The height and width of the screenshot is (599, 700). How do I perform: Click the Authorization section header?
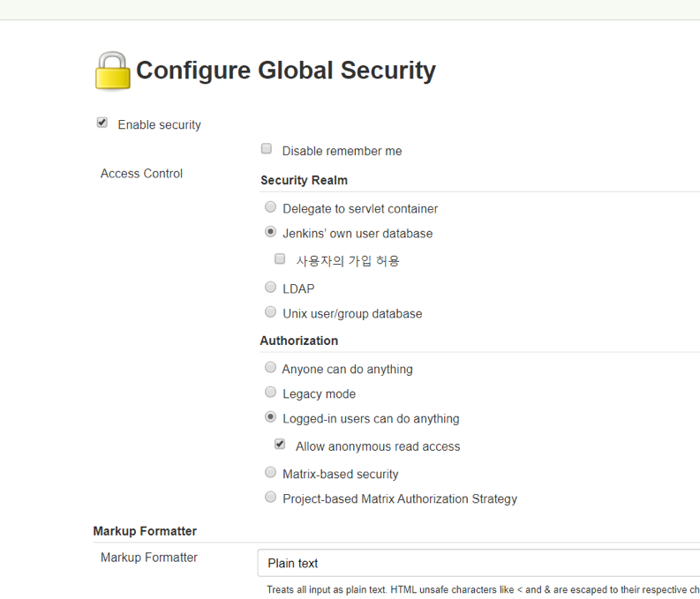coord(299,341)
